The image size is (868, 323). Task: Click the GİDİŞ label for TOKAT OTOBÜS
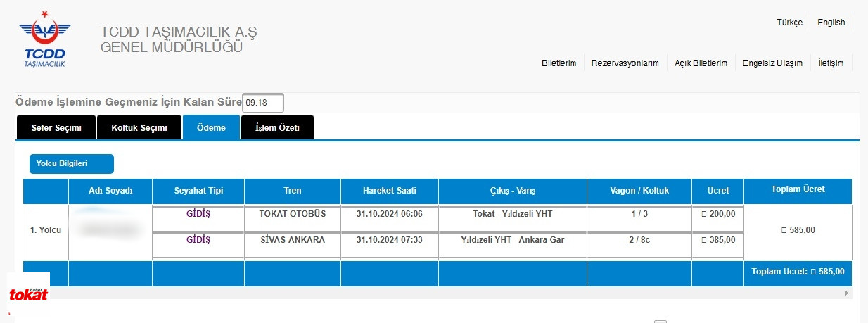pyautogui.click(x=198, y=214)
